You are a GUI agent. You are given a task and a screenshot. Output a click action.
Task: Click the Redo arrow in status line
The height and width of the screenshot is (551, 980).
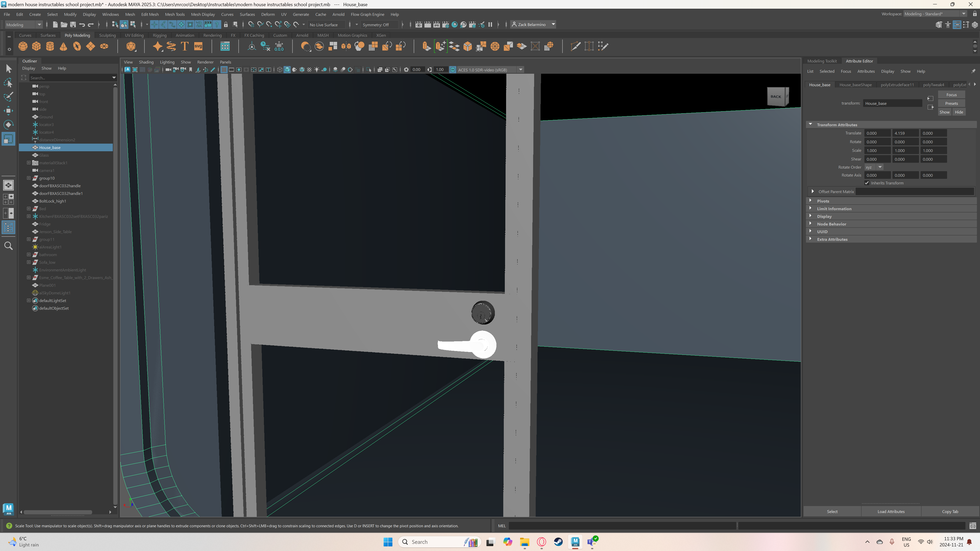(x=91, y=25)
